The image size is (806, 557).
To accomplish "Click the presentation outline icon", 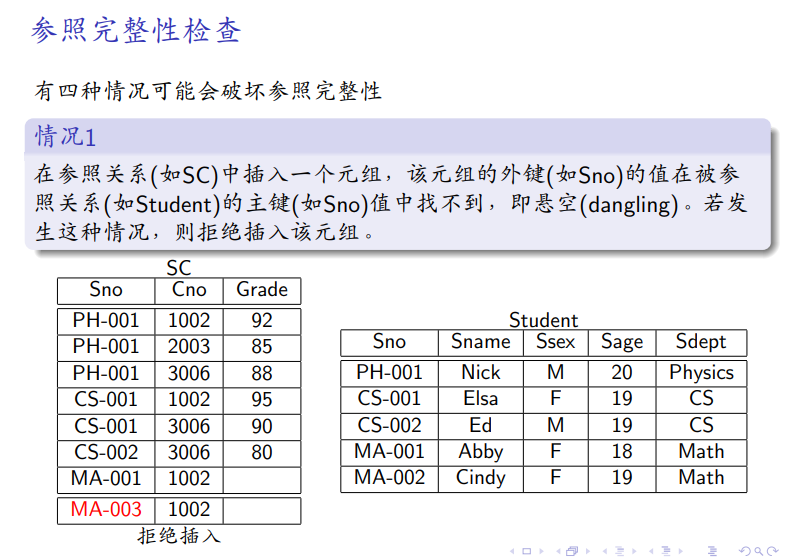I will (712, 550).
